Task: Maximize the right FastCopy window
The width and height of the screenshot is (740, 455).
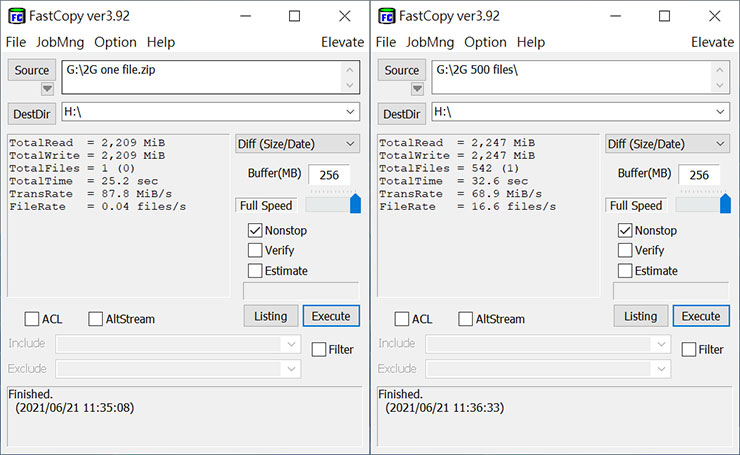Action: [664, 16]
